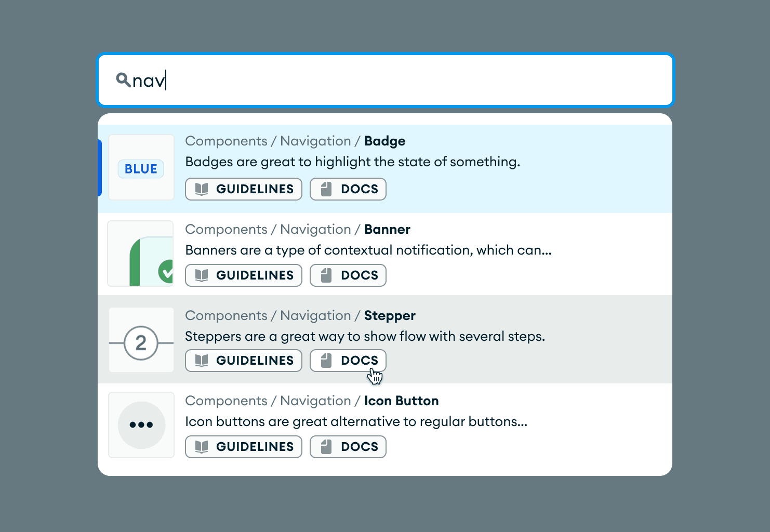The width and height of the screenshot is (770, 532).
Task: Click the BLUE badge preview thumbnail
Action: pyautogui.click(x=141, y=167)
